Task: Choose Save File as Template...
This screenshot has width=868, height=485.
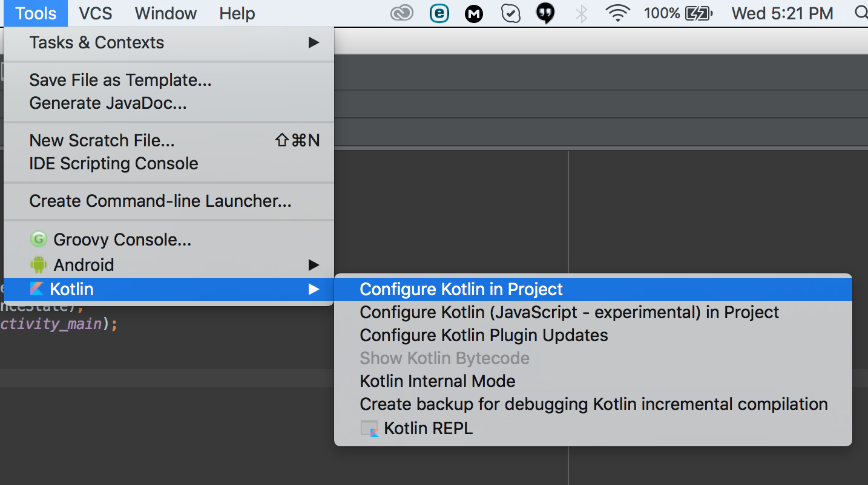Action: (x=169, y=80)
